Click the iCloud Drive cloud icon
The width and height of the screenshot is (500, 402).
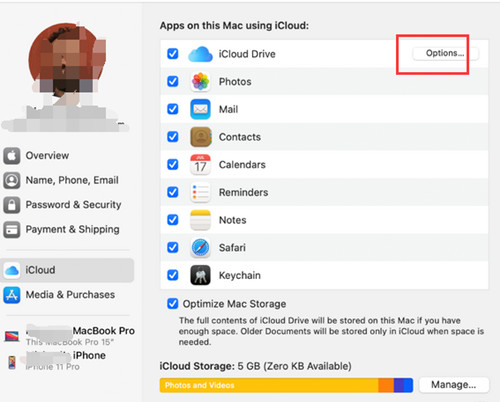(200, 54)
